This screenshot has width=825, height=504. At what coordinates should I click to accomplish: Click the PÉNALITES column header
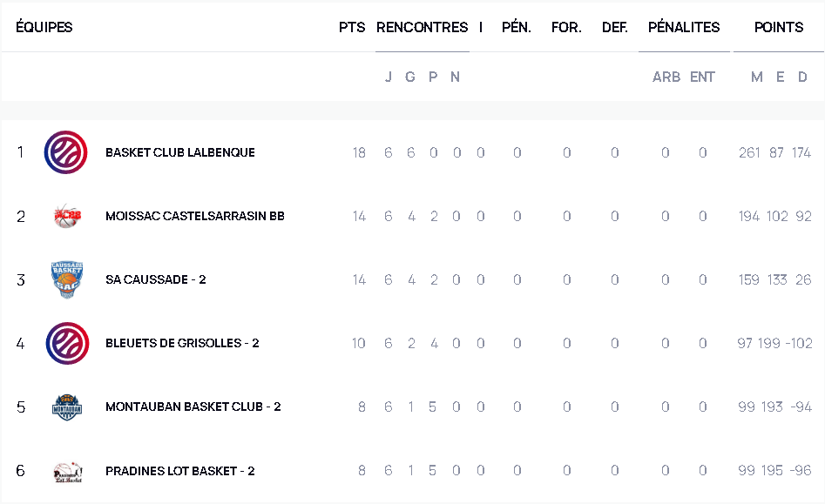(684, 27)
